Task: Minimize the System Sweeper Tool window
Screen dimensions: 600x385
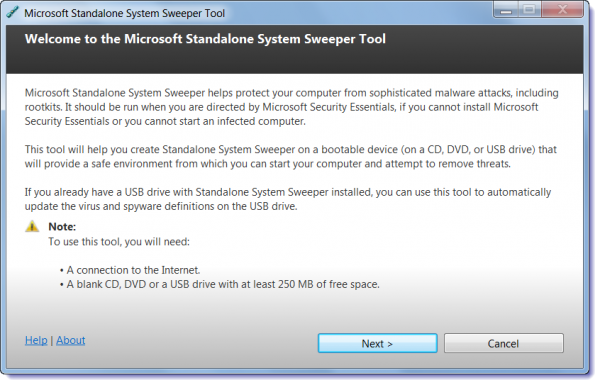Action: click(506, 10)
